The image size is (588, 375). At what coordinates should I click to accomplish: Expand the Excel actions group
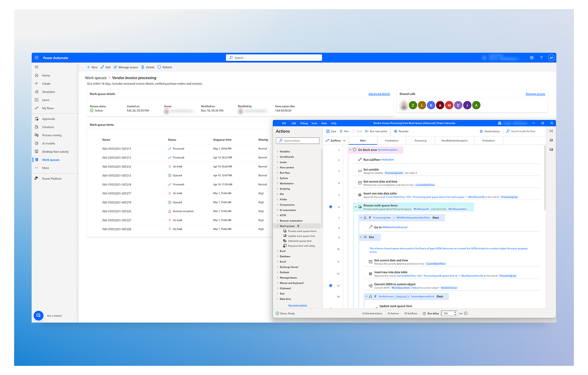point(277,251)
